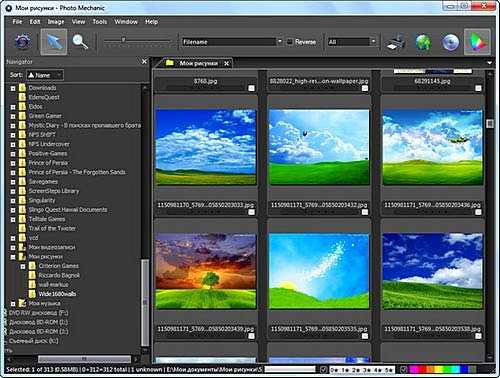Click folder icon in Мои рисунки tab

pos(170,63)
